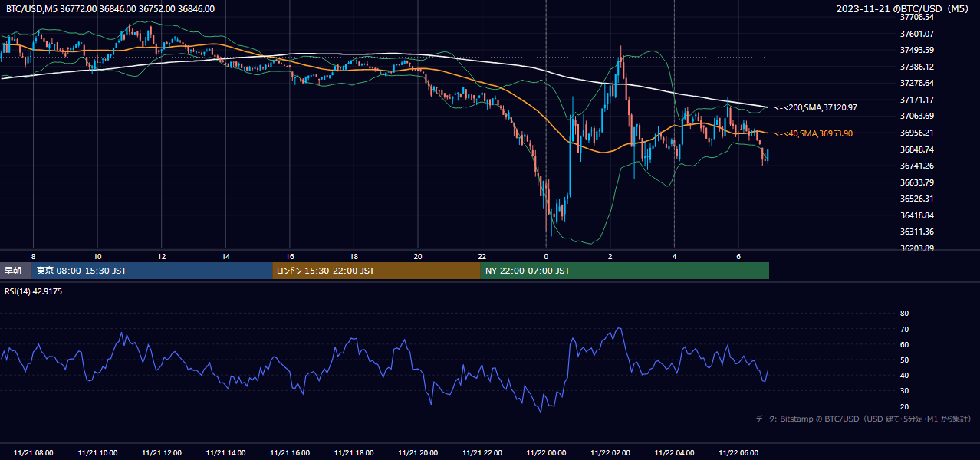Click bottom axis label 11/22 06:00
This screenshot has height=460, width=980.
coord(738,452)
